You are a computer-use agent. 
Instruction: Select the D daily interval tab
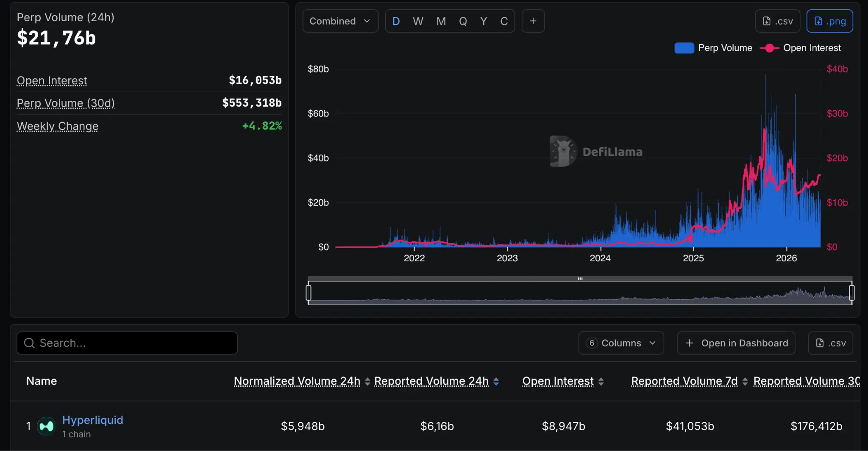[x=396, y=21]
